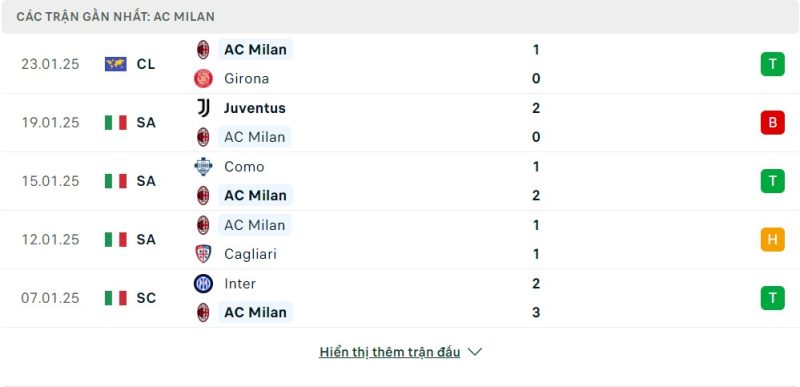
Task: Click the Italy flag beside 19.01.25
Action: pos(116,123)
